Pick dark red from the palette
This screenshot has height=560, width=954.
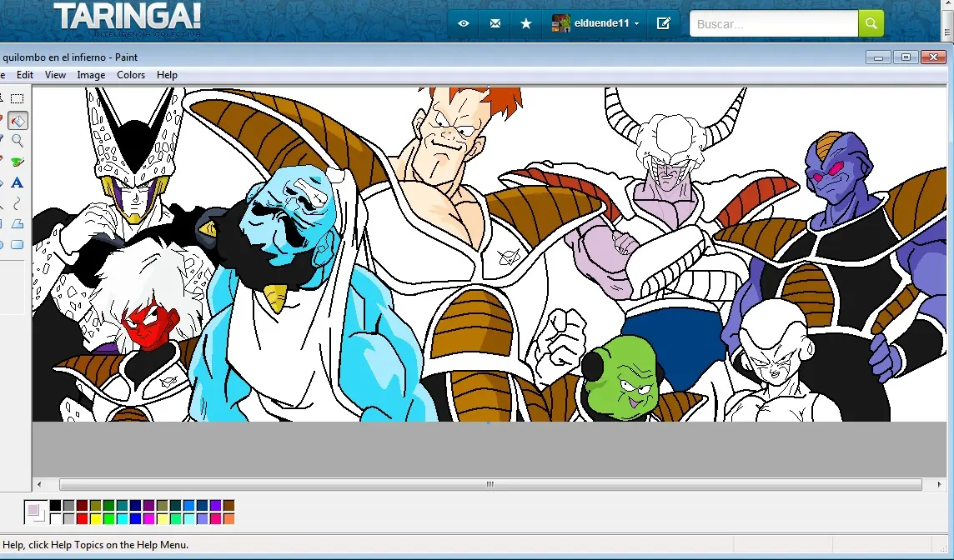(x=82, y=505)
